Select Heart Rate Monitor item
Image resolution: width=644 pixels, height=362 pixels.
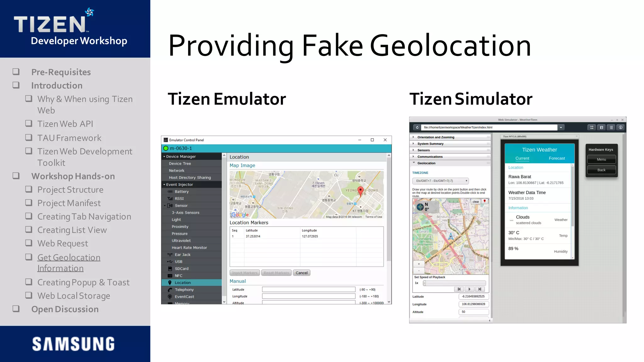coord(189,248)
